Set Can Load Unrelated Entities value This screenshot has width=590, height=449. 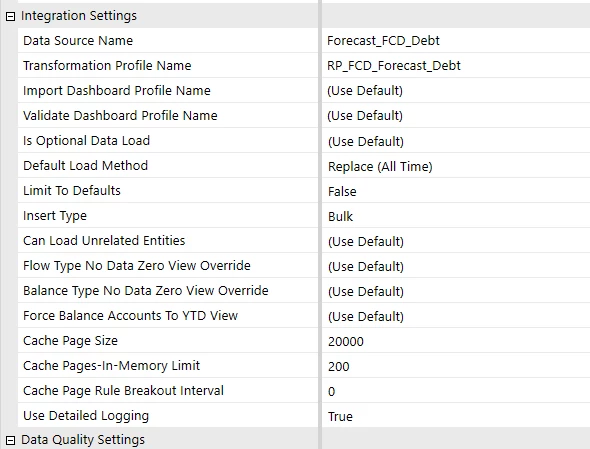pos(456,241)
